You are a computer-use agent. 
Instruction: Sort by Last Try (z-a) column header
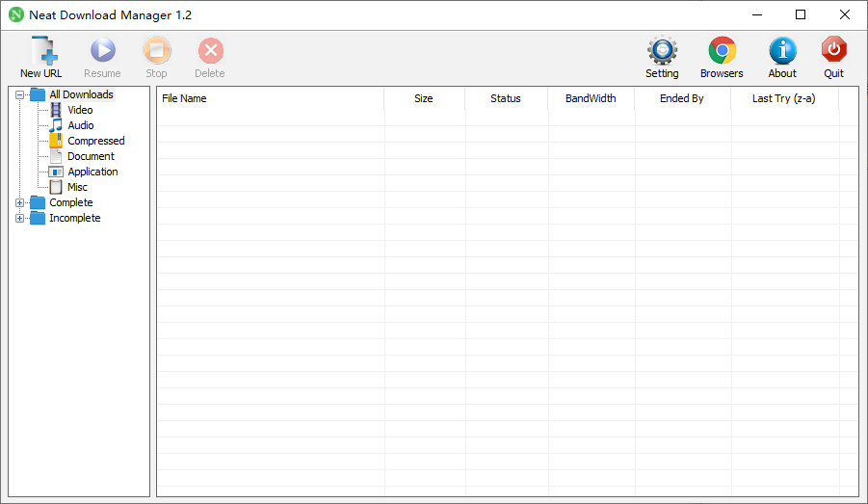[784, 98]
